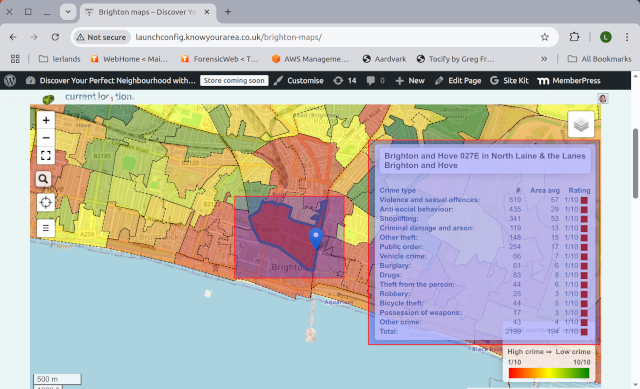Zoom in on the map
This screenshot has width=640, height=389.
point(46,120)
